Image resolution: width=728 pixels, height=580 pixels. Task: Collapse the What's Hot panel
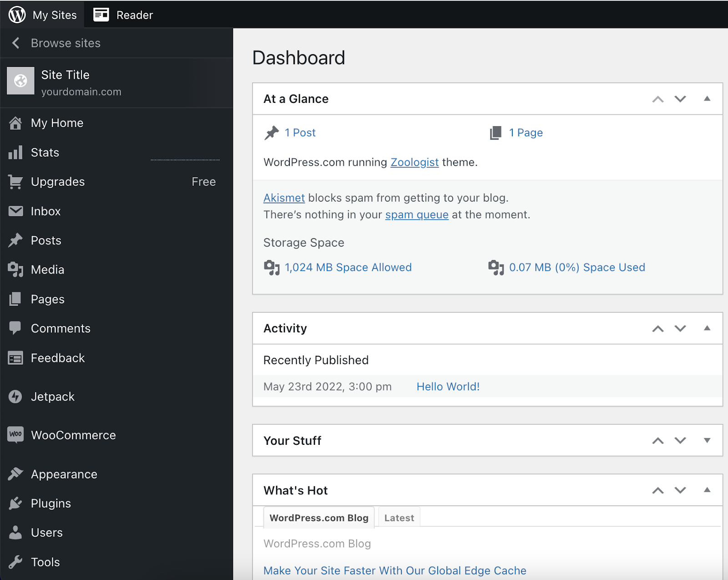(x=707, y=490)
